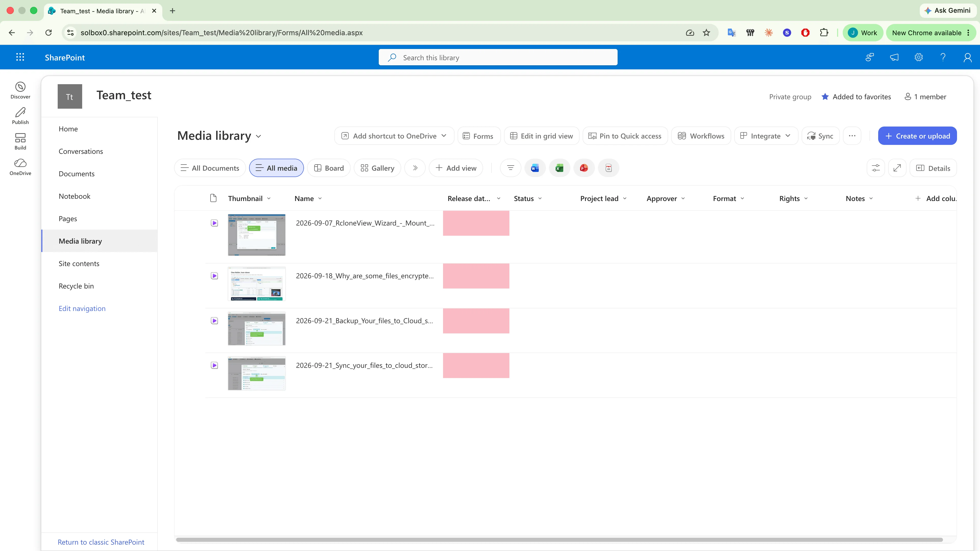Open the Backup_Your_files_to_Cloud file name
This screenshot has height=551, width=980.
pos(364,321)
